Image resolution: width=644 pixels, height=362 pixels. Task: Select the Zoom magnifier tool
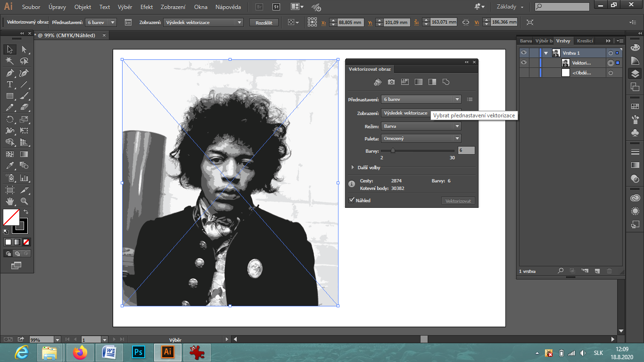(24, 201)
